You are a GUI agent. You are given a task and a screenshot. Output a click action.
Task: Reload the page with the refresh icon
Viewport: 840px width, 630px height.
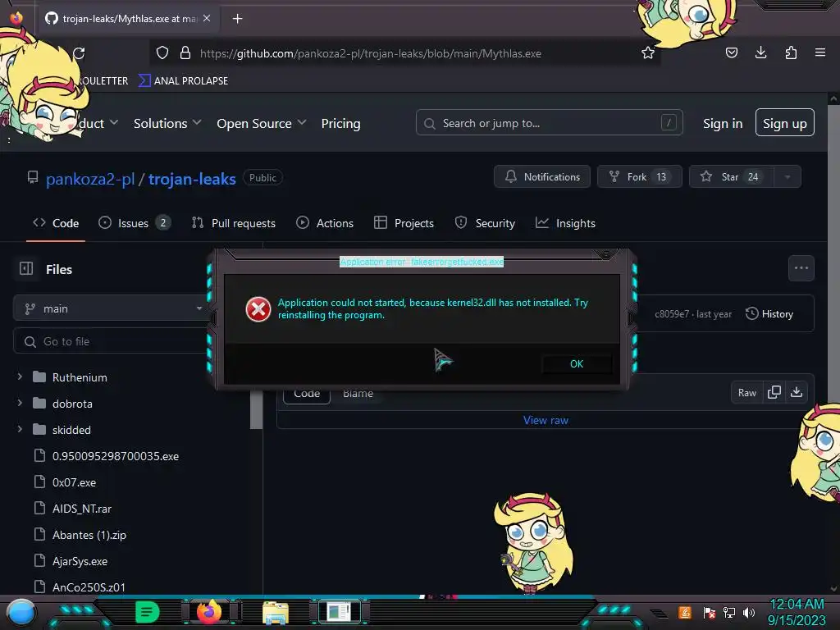pos(79,53)
